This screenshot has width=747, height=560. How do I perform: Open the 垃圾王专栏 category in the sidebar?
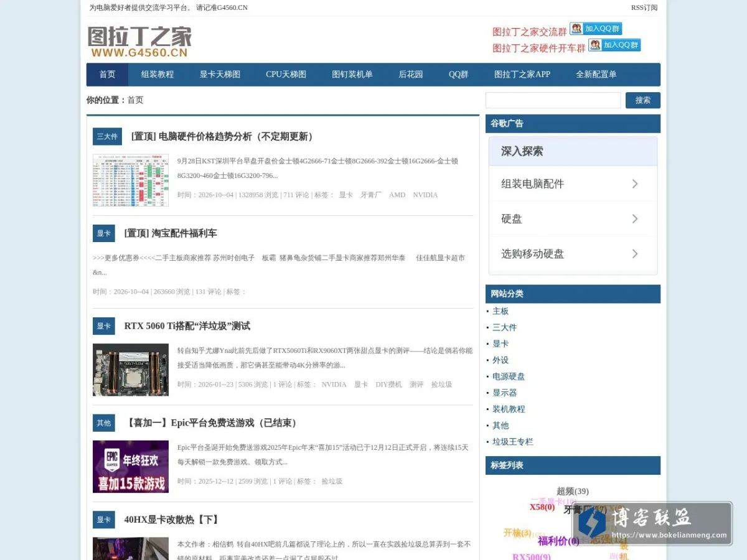click(513, 442)
